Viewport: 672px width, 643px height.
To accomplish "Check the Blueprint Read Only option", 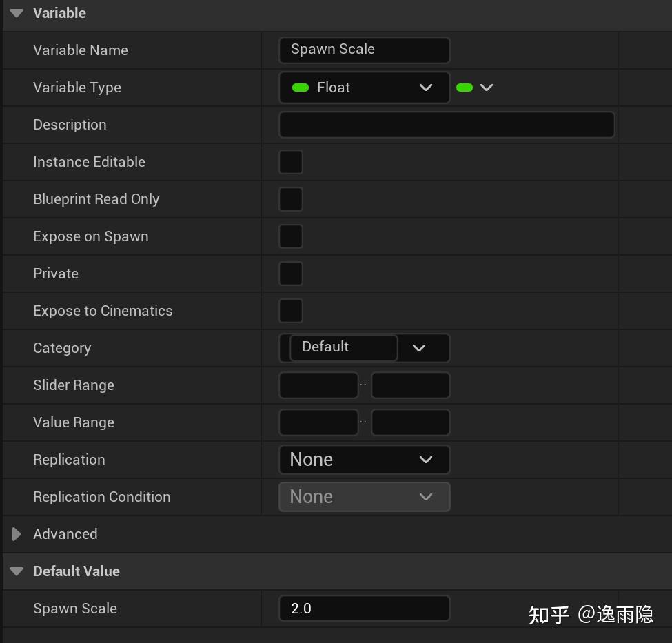I will (290, 198).
